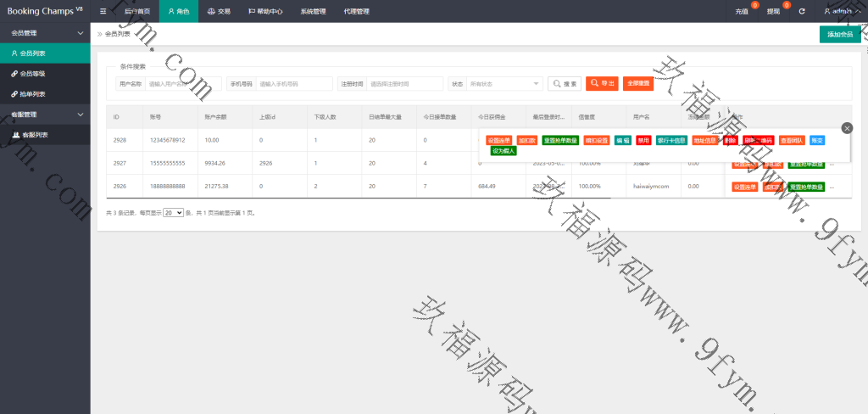Open 提现 withdrawal notifications

774,11
